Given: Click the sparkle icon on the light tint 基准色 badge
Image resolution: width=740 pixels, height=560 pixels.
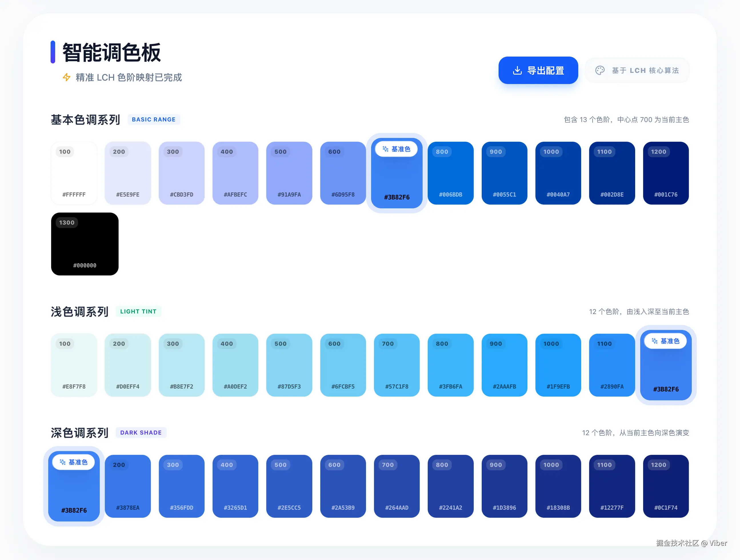Looking at the screenshot, I should click(654, 341).
